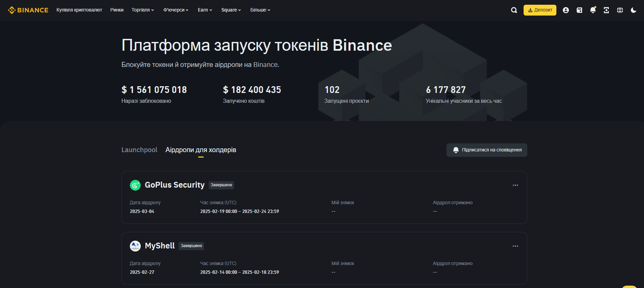Screen dimensions: 644x288
Task: Open the search magnifier icon
Action: [x=514, y=10]
